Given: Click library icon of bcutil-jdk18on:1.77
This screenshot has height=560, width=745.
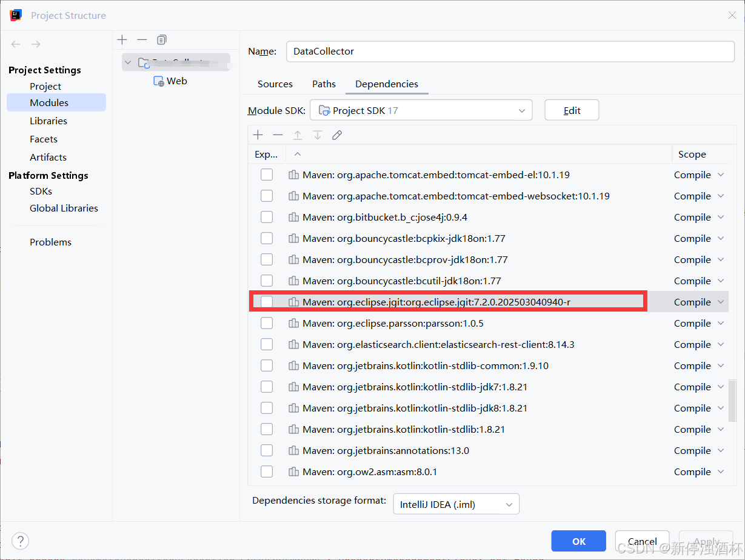Looking at the screenshot, I should 293,281.
